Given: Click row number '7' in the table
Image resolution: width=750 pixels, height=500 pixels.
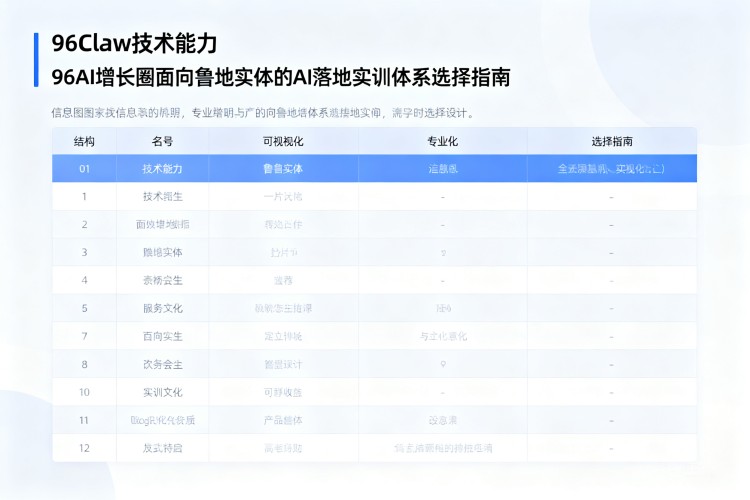Looking at the screenshot, I should coord(84,336).
